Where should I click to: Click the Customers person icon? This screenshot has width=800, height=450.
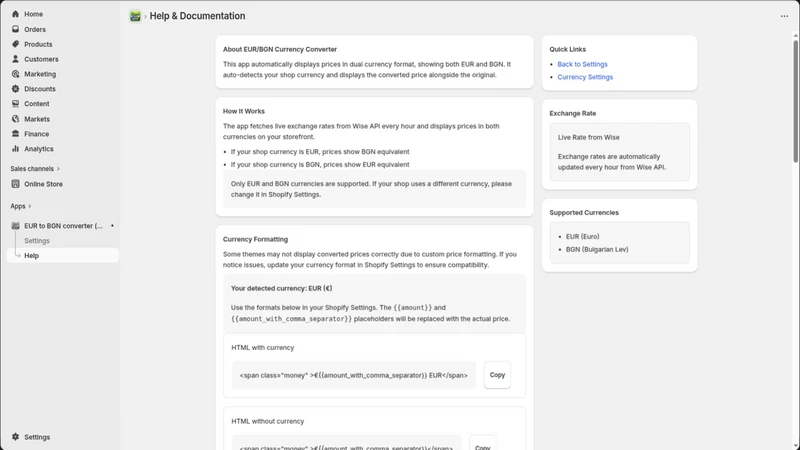pos(15,59)
